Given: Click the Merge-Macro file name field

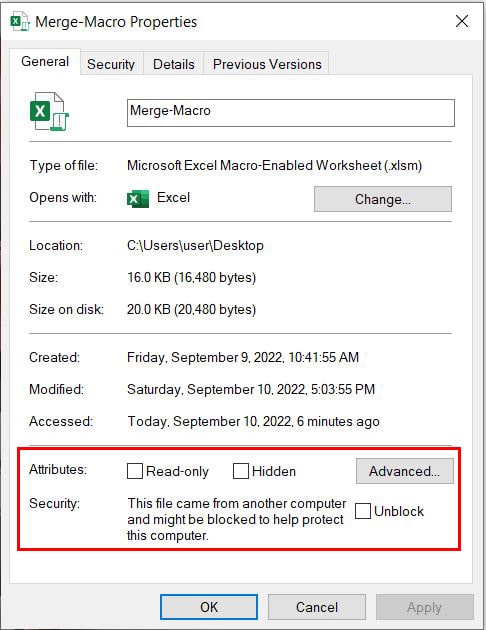Looking at the screenshot, I should [x=291, y=113].
